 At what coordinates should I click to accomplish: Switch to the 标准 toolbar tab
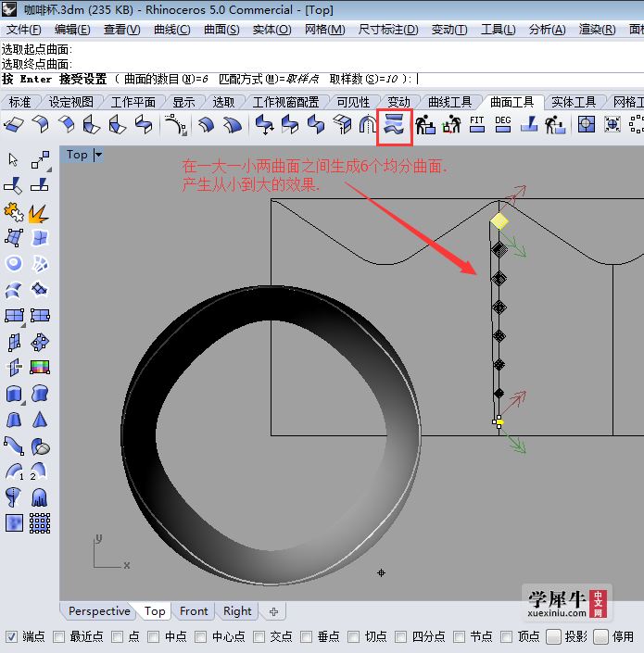click(20, 102)
